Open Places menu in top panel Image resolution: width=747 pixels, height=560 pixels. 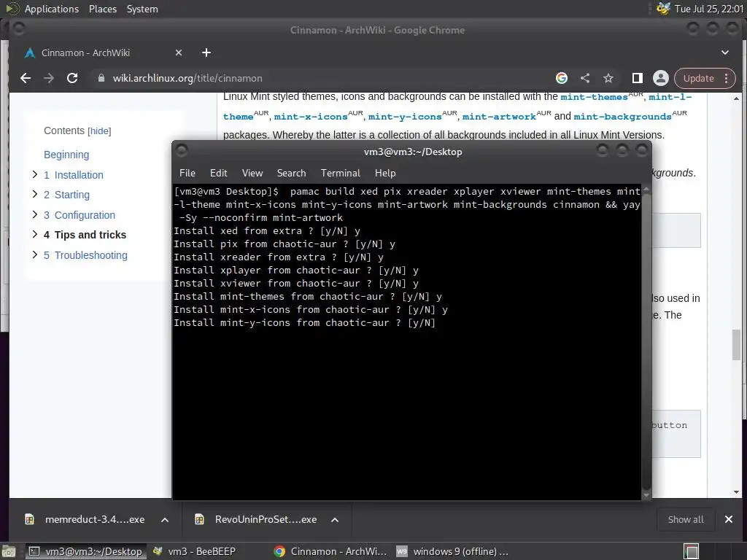pyautogui.click(x=103, y=9)
